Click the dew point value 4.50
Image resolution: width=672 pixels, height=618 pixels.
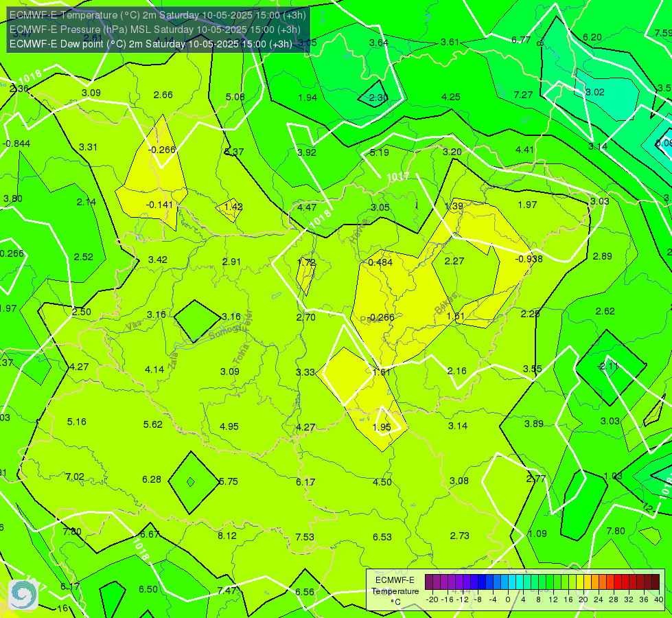tap(382, 482)
